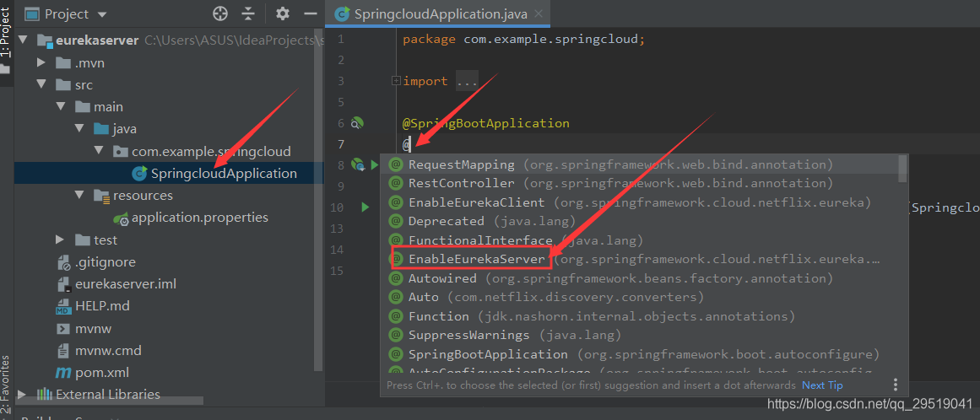
Task: Click the run gutter arrow on line 10
Action: 365,207
